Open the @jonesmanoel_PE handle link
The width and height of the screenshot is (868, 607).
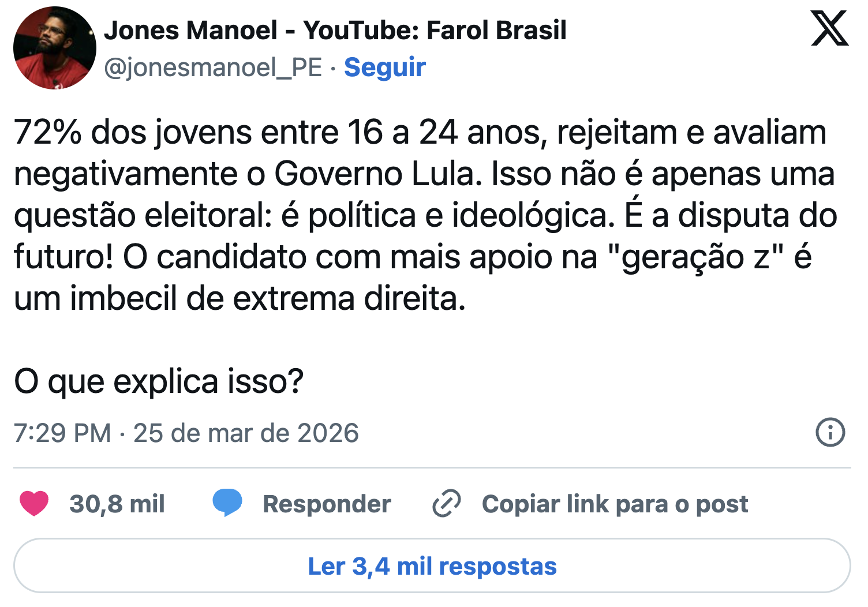(x=213, y=68)
